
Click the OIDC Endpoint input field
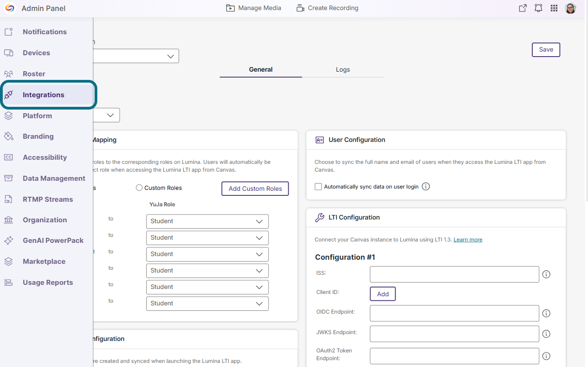point(455,314)
